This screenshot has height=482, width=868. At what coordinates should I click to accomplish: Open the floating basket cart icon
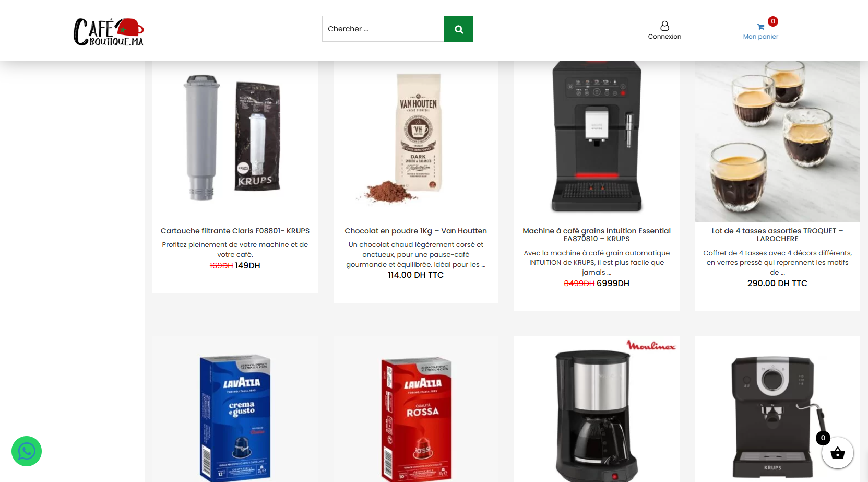click(837, 453)
